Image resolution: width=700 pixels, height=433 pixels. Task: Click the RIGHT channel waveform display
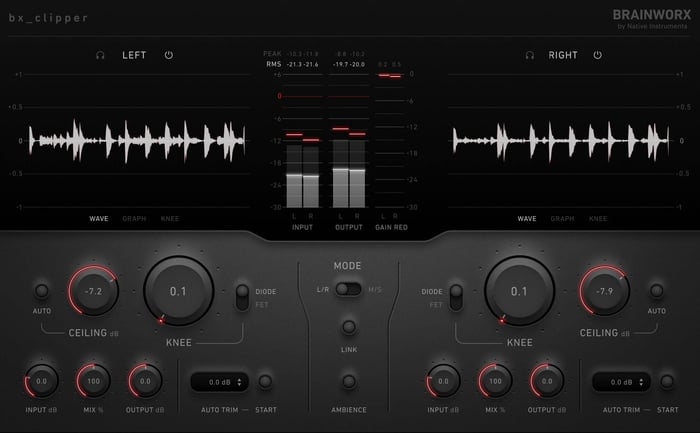(563, 141)
